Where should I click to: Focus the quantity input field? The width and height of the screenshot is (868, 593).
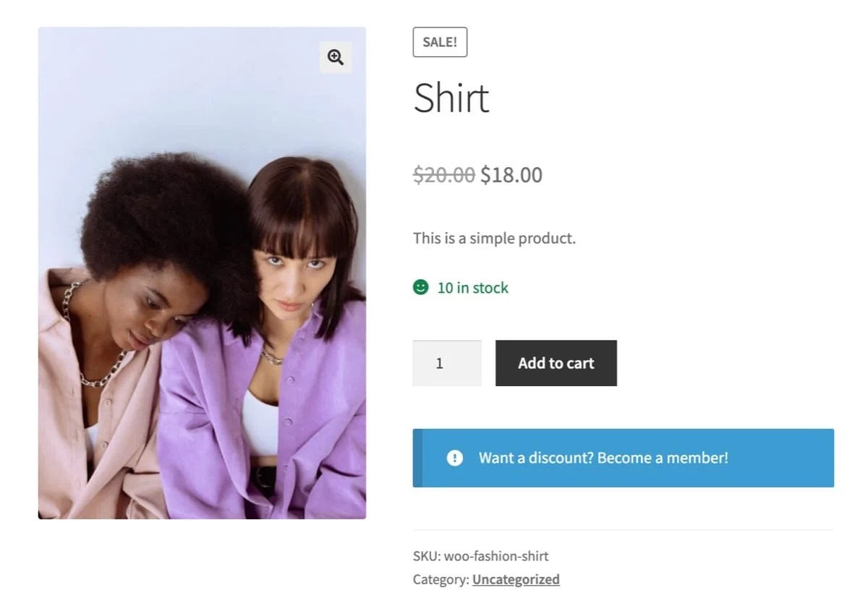click(446, 363)
